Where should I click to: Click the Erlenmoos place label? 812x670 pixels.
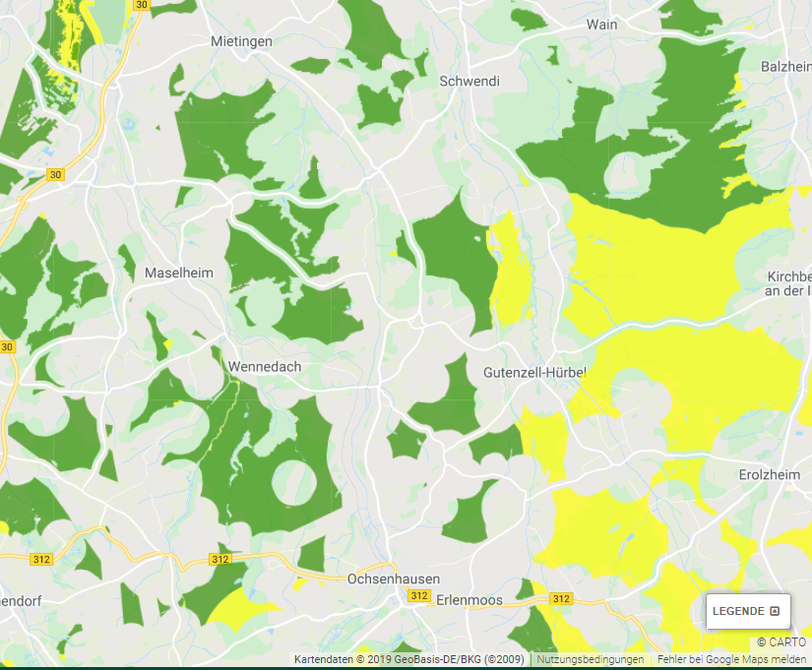[468, 600]
